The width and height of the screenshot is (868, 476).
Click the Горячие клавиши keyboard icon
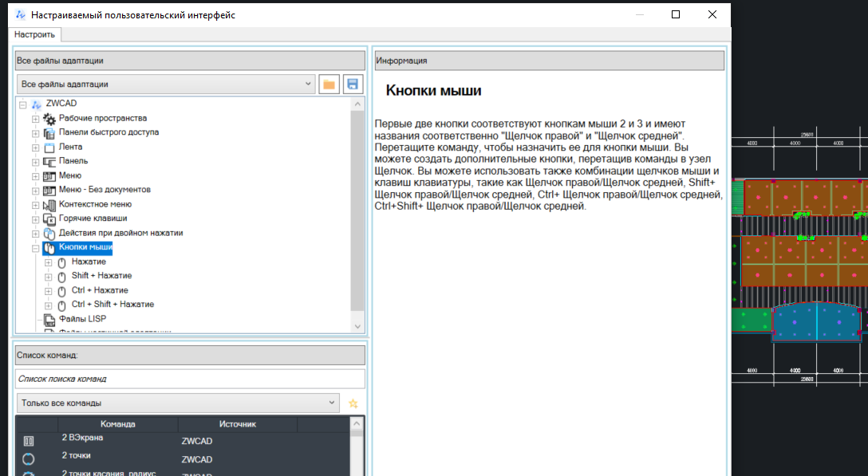click(x=49, y=219)
